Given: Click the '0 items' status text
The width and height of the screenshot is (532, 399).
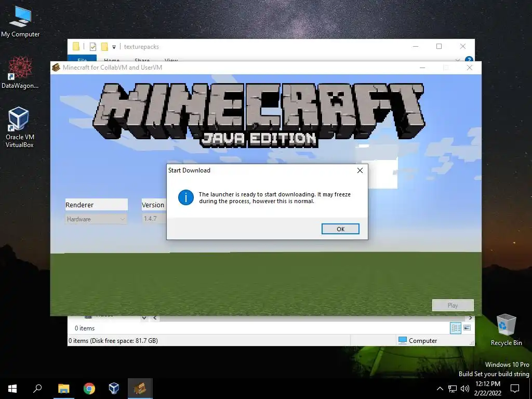Looking at the screenshot, I should coord(85,328).
